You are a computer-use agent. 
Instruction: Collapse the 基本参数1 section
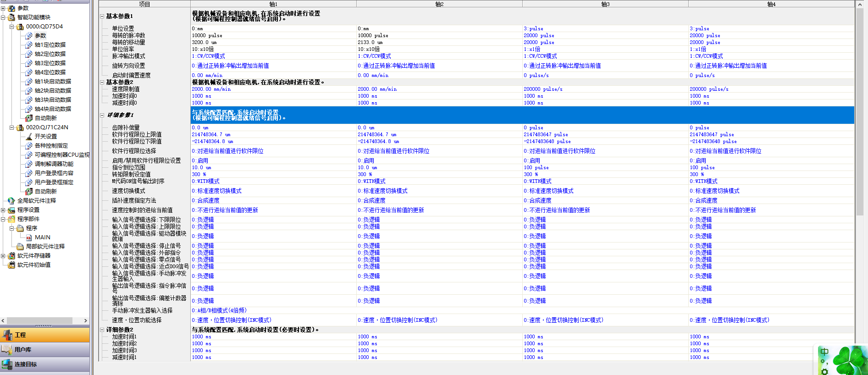pyautogui.click(x=102, y=16)
